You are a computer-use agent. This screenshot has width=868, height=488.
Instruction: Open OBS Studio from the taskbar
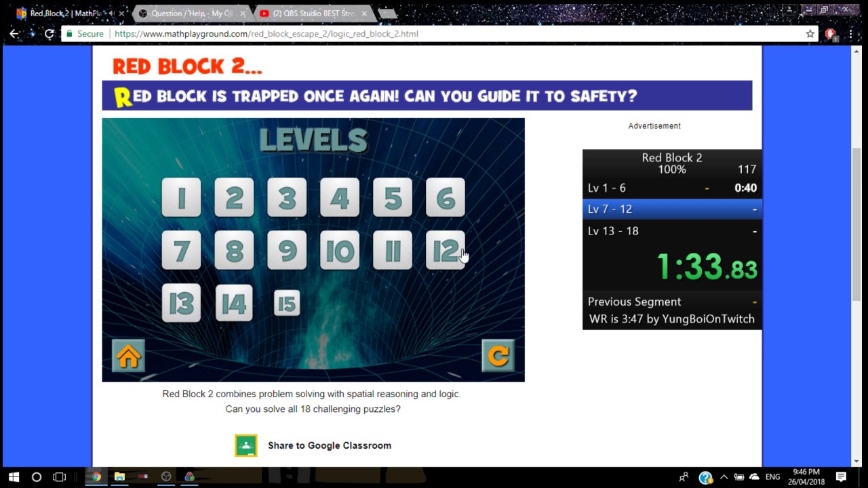pos(166,477)
